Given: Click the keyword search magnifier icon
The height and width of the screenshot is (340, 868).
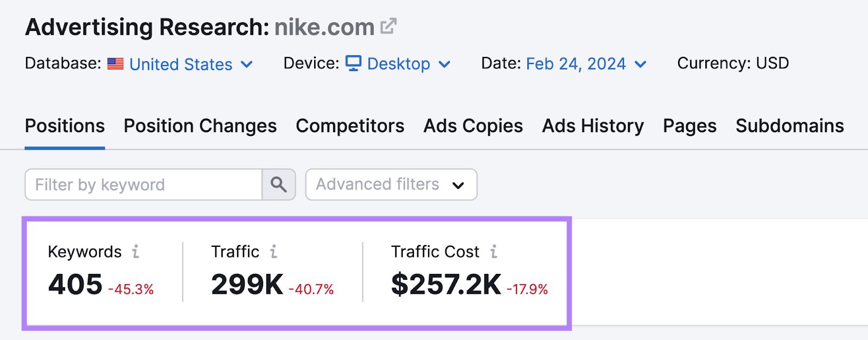Looking at the screenshot, I should click(278, 184).
